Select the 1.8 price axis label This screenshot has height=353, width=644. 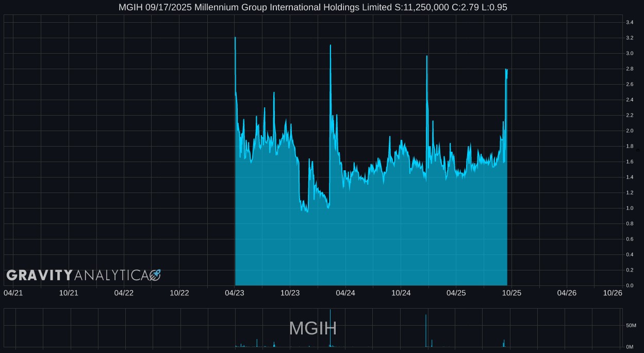630,146
